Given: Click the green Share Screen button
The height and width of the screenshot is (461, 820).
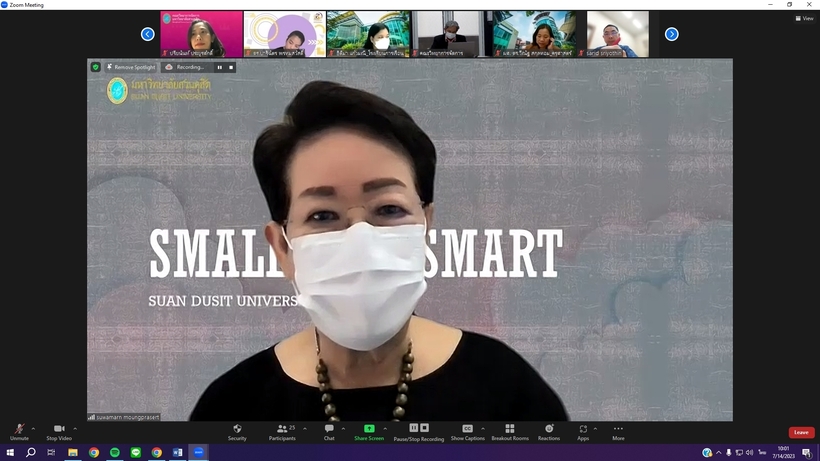Looking at the screenshot, I should coord(369,432).
